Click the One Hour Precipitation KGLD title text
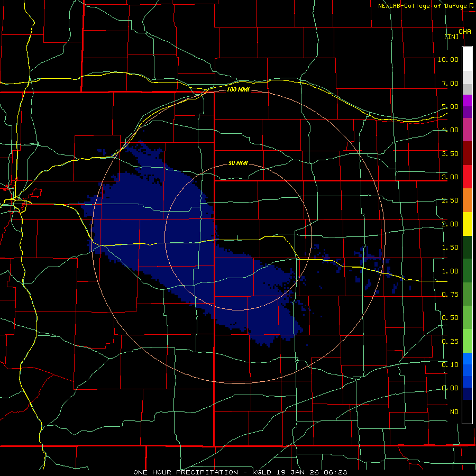 click(240, 472)
